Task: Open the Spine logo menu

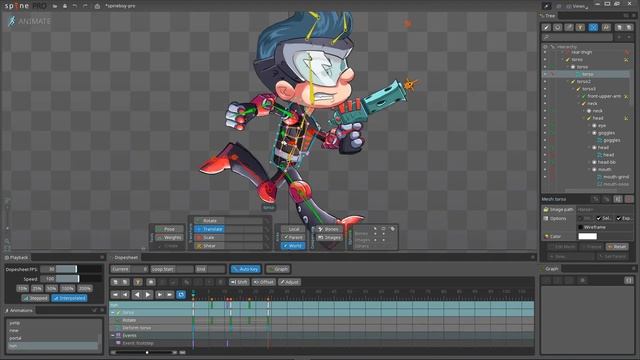Action: (25, 6)
